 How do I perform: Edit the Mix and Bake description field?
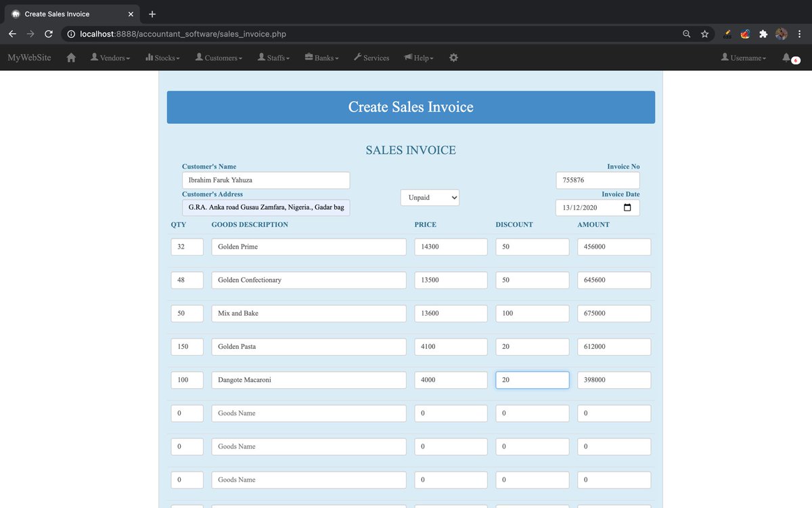point(309,314)
